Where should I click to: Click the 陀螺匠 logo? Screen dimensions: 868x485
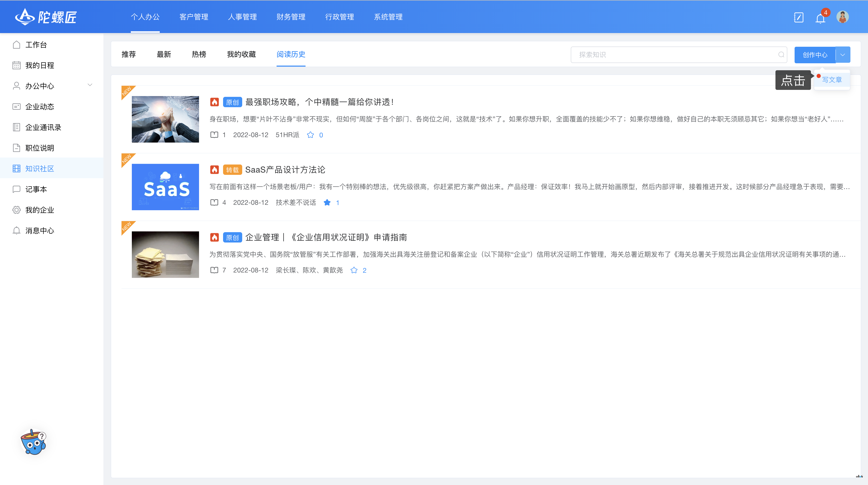pos(46,17)
